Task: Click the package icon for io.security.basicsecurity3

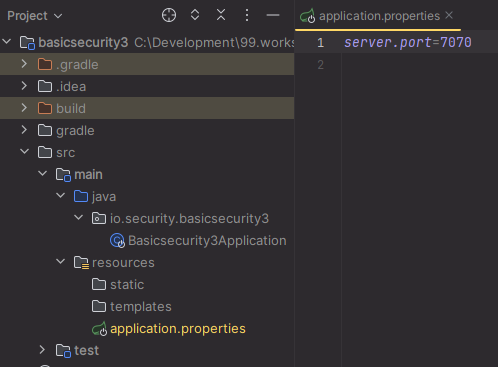Action: click(99, 218)
